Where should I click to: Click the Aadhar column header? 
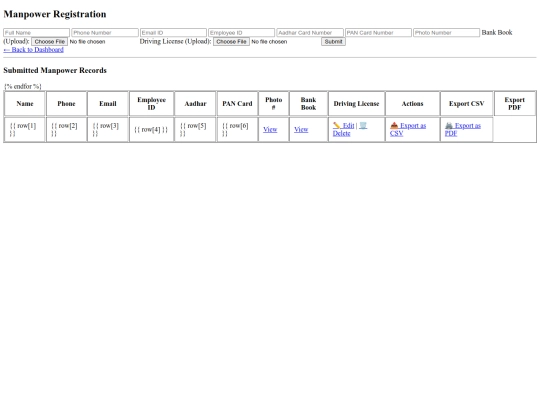(195, 104)
